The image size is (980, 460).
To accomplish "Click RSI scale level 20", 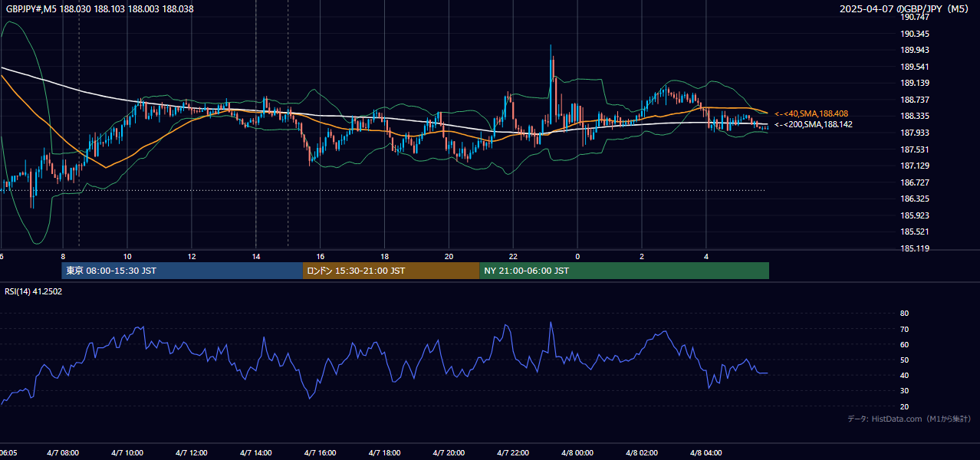I will (904, 406).
